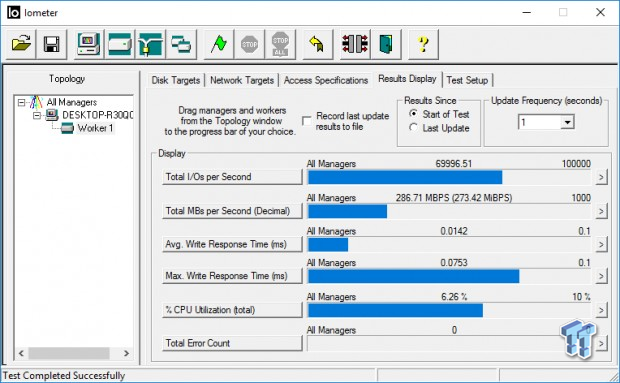Screen dimensions: 620x383
Task: Click the Topology horizontal scrollbar thumb
Action: pos(69,353)
